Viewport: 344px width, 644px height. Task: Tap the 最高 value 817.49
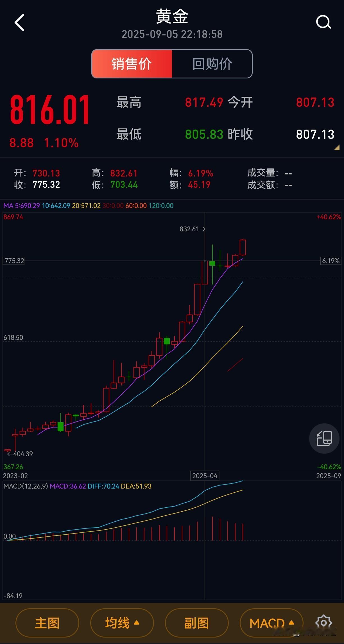pyautogui.click(x=204, y=102)
